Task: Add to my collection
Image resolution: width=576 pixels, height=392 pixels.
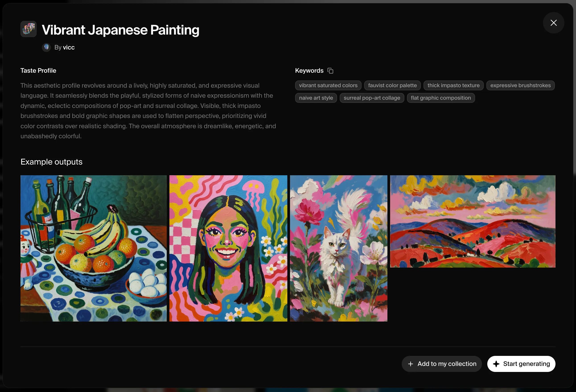Action: [441, 364]
